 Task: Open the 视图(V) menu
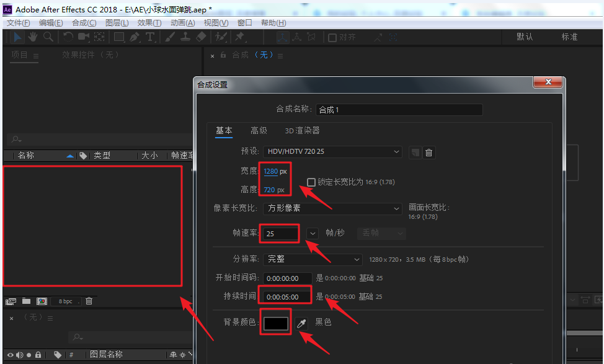216,23
